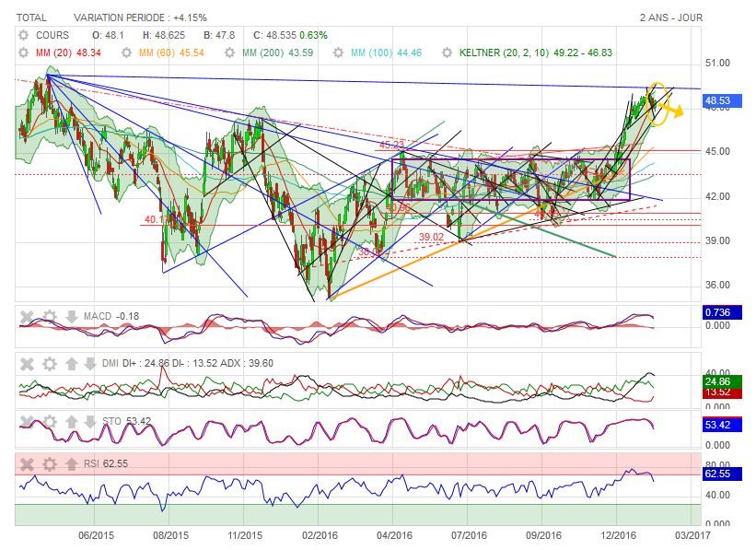Click the 45.23 resistance level label
The width and height of the screenshot is (756, 550).
391,145
